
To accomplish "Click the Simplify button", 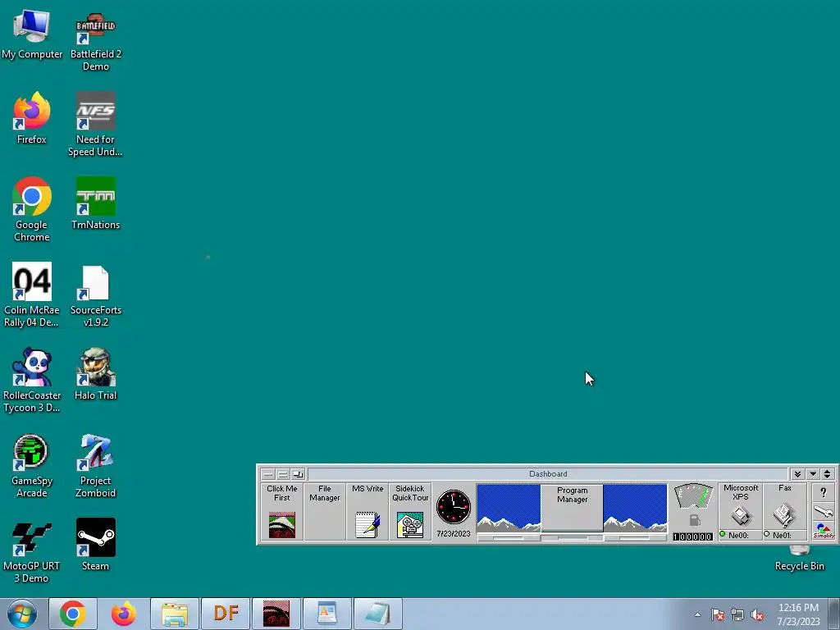I will 824,531.
